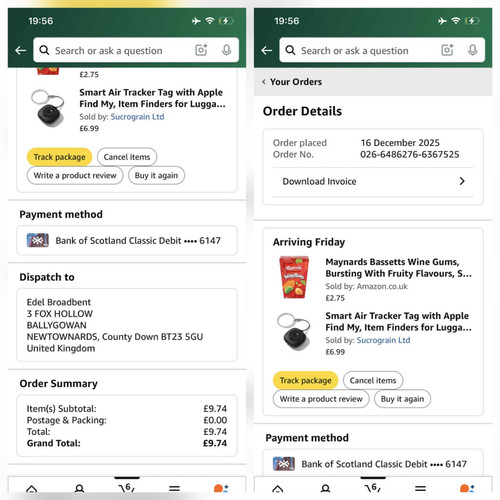Tap Cancel items on right screen
Screen dimensions: 500x500
pos(373,380)
